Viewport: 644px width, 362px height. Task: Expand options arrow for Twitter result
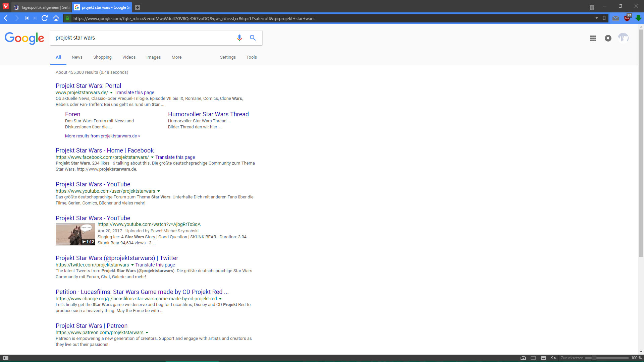click(132, 265)
